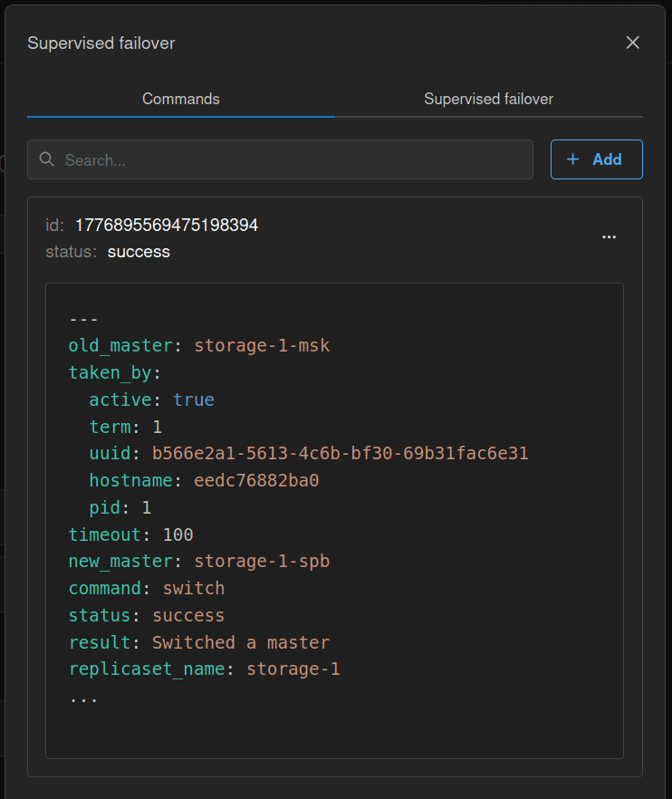
Task: Switch to the Commands tab
Action: click(181, 99)
